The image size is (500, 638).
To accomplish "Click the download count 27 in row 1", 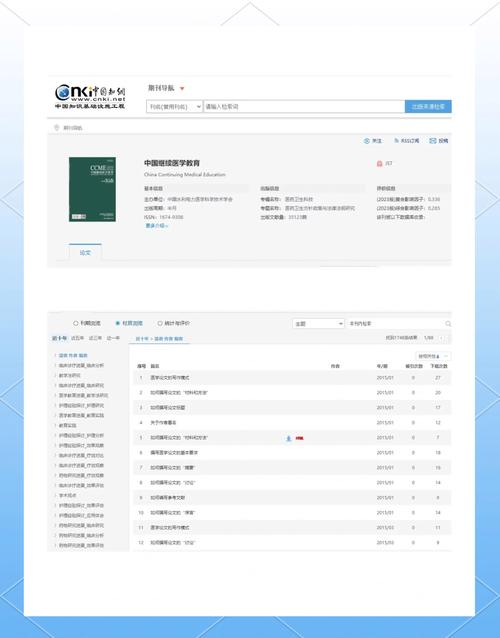I will click(438, 378).
